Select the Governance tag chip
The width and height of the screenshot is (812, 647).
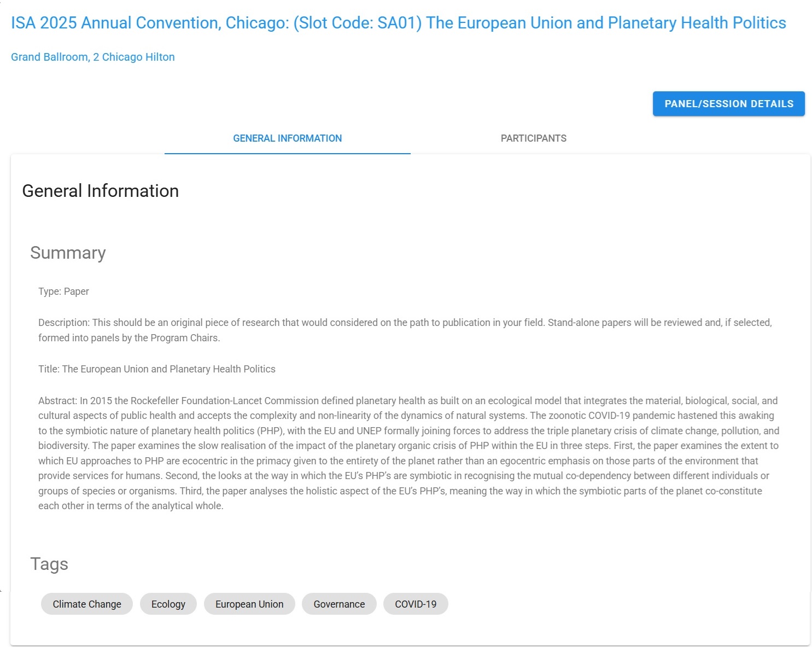click(x=339, y=604)
